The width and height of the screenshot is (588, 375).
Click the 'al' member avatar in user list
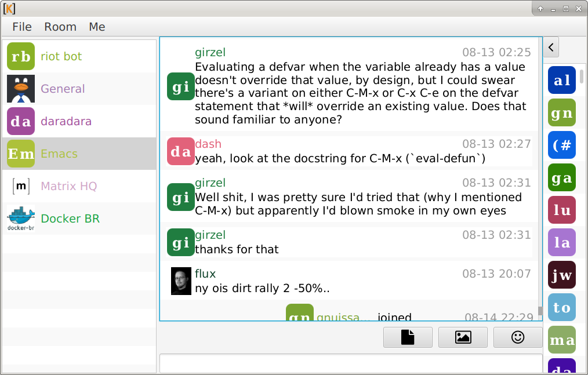click(x=561, y=81)
